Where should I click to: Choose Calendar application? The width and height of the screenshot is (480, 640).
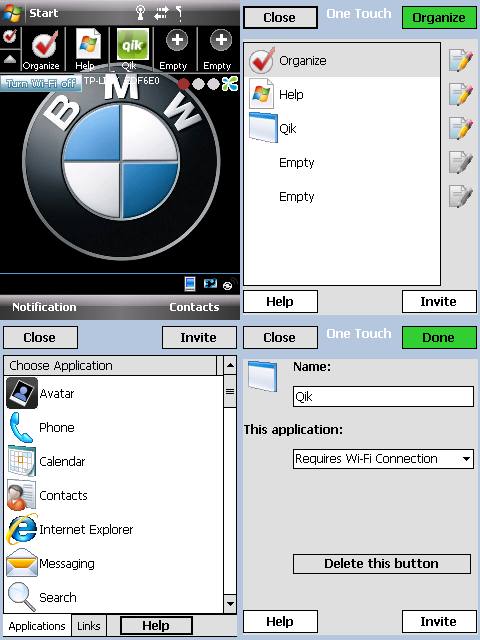[113, 461]
